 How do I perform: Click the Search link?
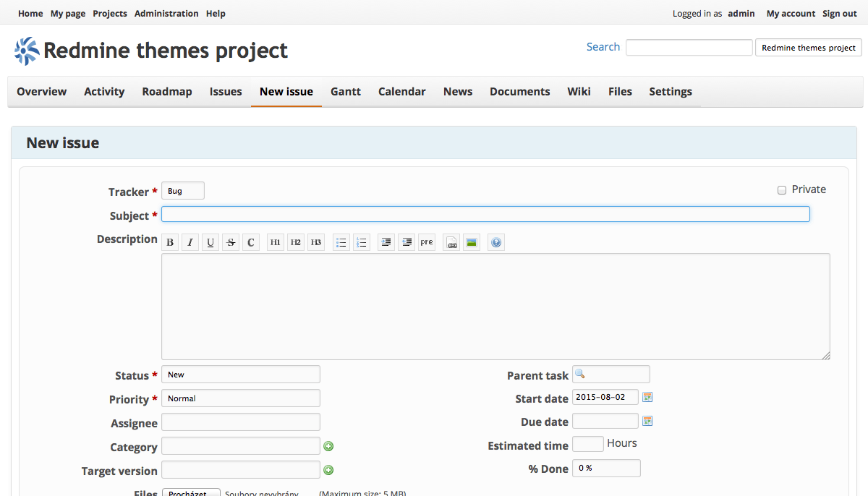[603, 47]
